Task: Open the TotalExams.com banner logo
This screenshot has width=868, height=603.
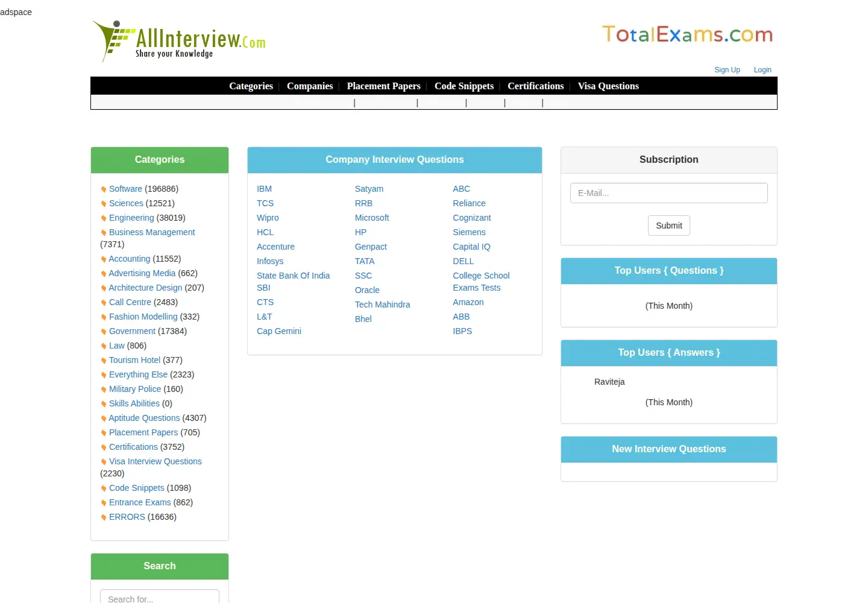Action: point(687,34)
